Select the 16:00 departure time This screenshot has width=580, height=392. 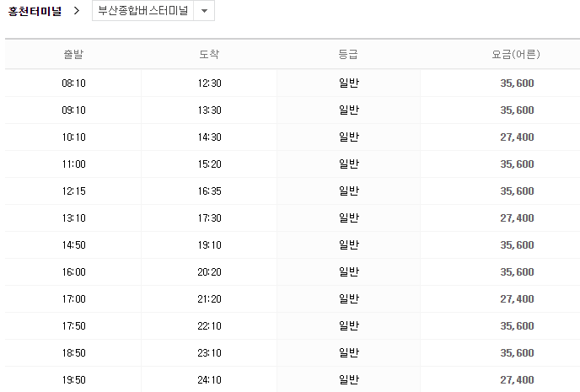pos(73,272)
